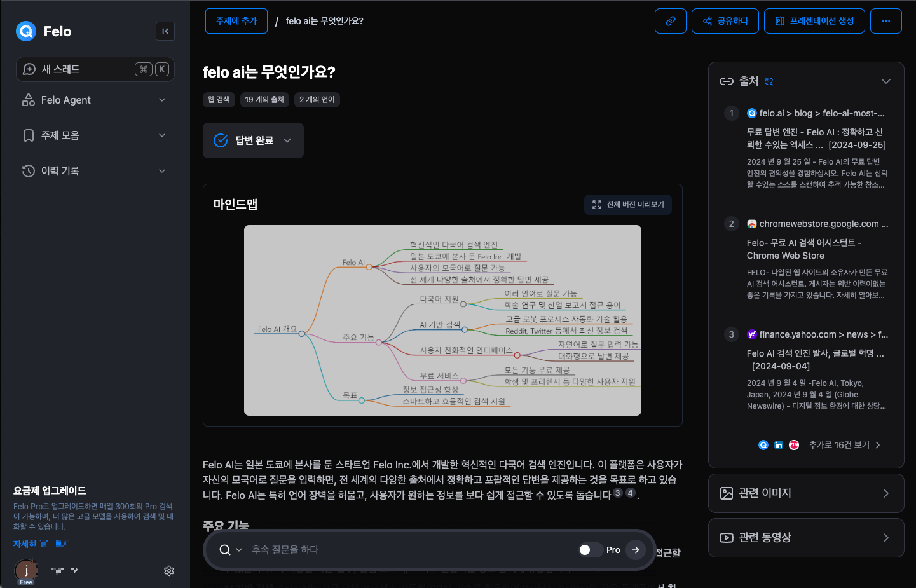Click the 요금제 업그레이드 heading
Screen dimensions: 916x588
point(50,491)
